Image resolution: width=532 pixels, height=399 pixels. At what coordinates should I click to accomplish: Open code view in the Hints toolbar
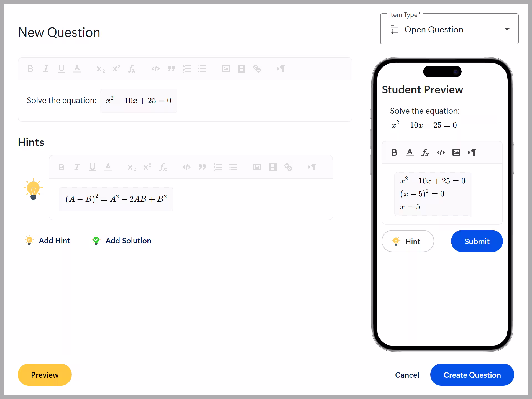[x=187, y=167]
